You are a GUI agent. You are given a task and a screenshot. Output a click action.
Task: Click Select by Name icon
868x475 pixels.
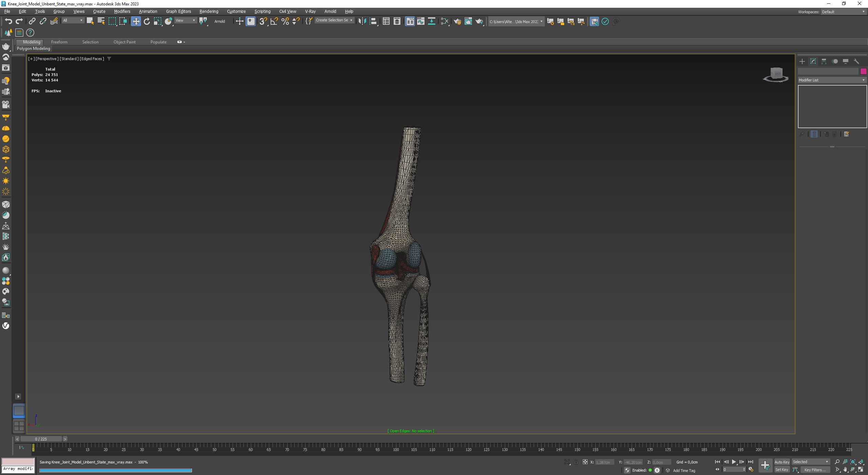(x=101, y=21)
